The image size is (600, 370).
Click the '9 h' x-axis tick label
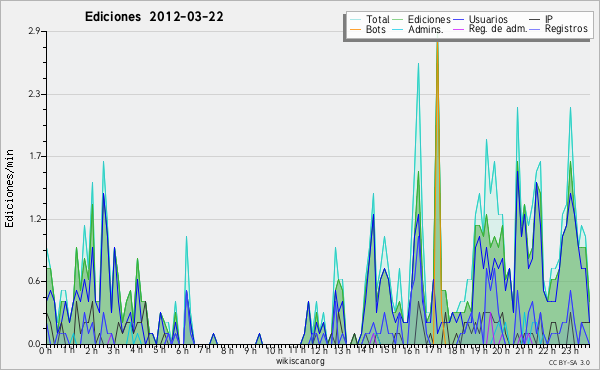pyautogui.click(x=250, y=350)
